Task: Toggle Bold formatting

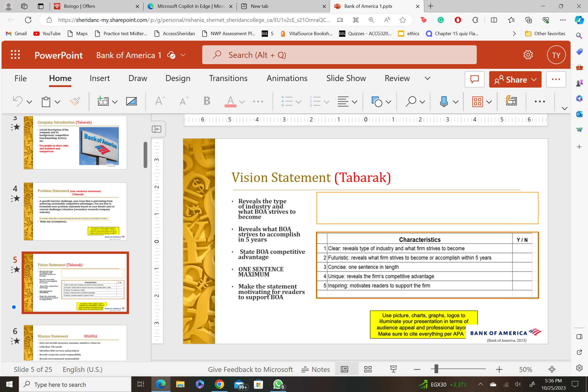Action: click(x=207, y=101)
